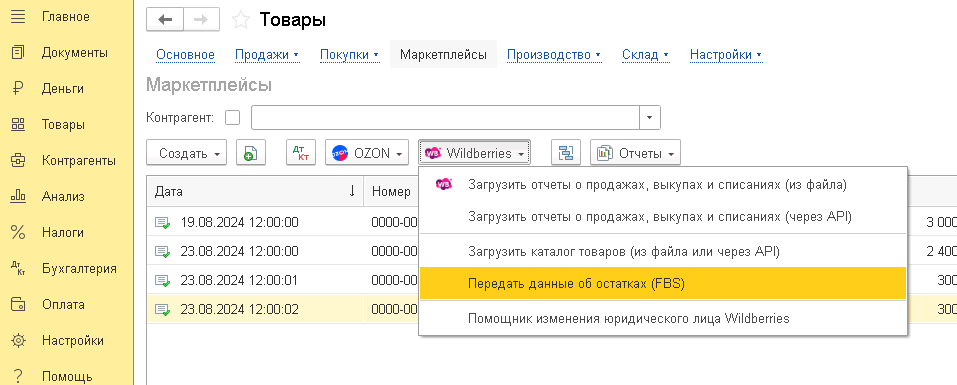Sort by the Дата column header

coord(255,192)
